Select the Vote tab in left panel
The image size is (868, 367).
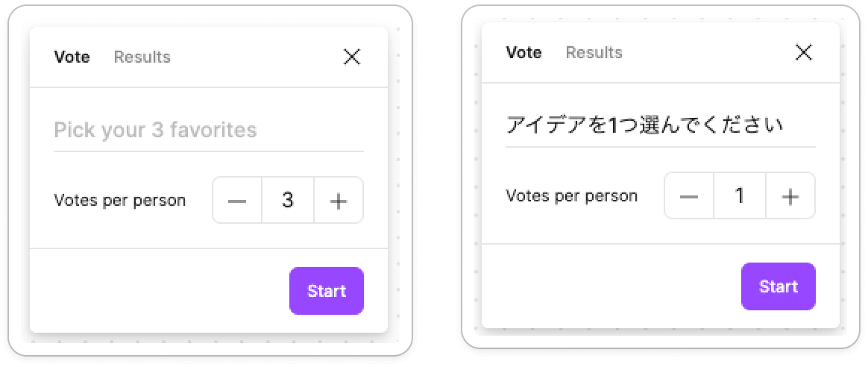(72, 57)
